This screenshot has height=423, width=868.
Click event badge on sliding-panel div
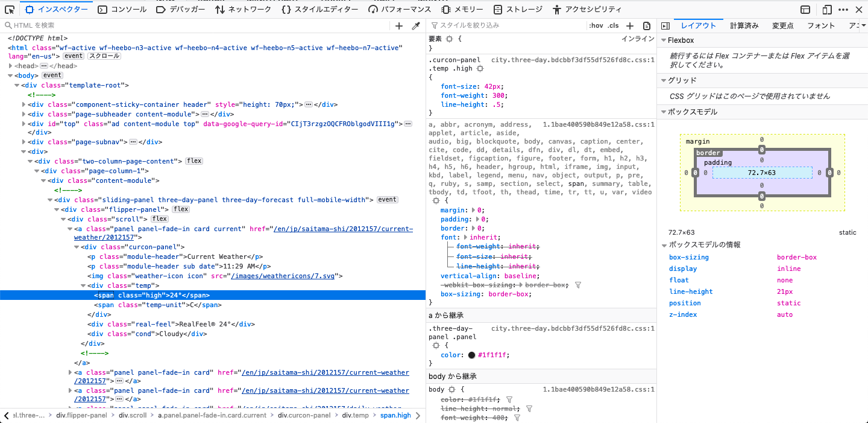pos(388,200)
